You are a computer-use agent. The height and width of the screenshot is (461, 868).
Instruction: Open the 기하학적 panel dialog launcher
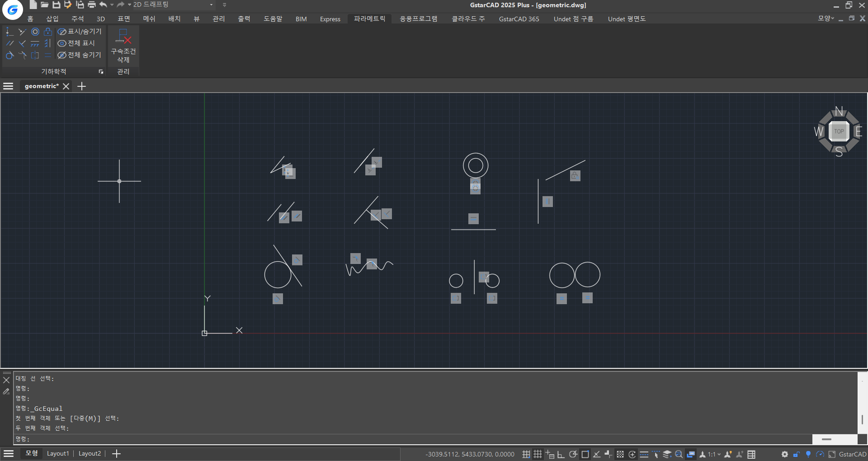click(101, 71)
